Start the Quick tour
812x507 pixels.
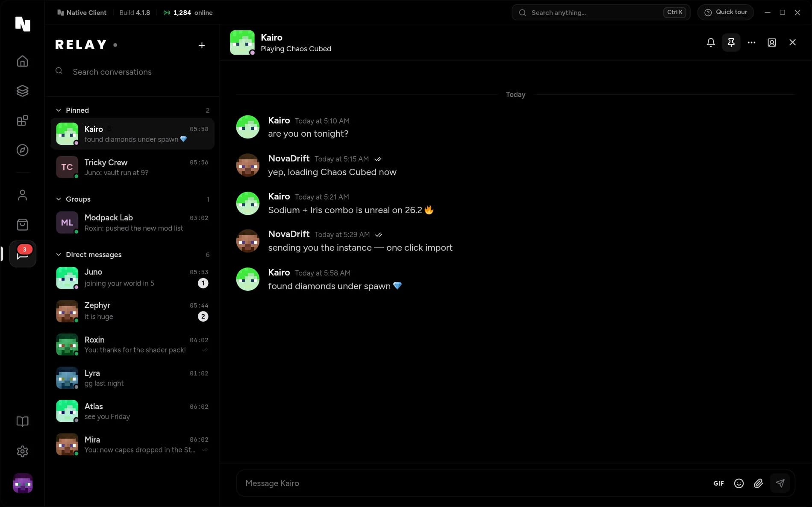[x=725, y=12]
